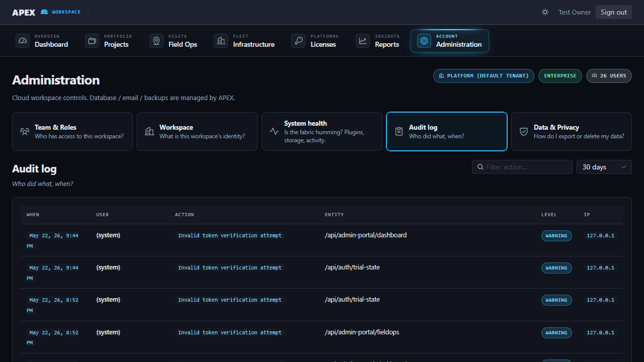Click WARNING badge in the dashboard row
This screenshot has height=362, width=644.
(556, 236)
